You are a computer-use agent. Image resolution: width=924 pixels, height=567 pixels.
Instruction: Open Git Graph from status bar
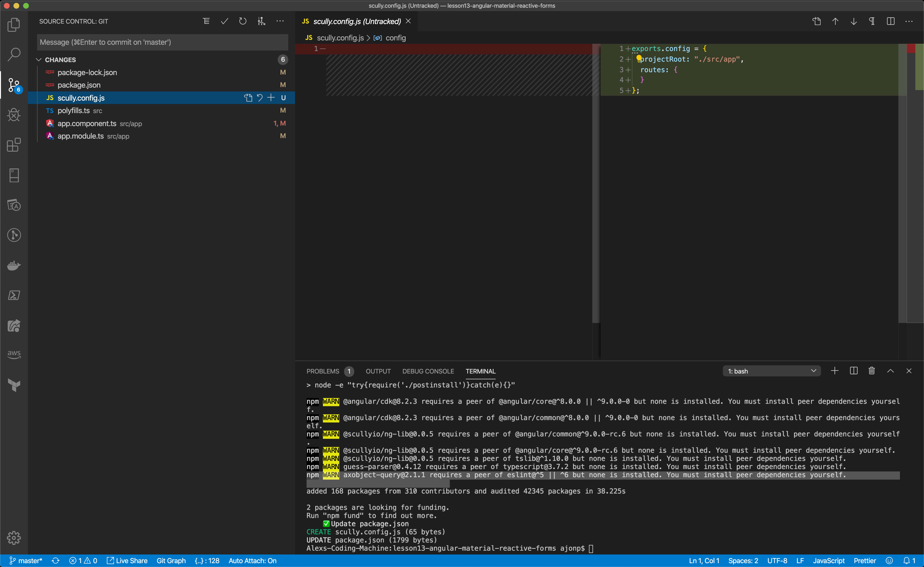pos(171,561)
